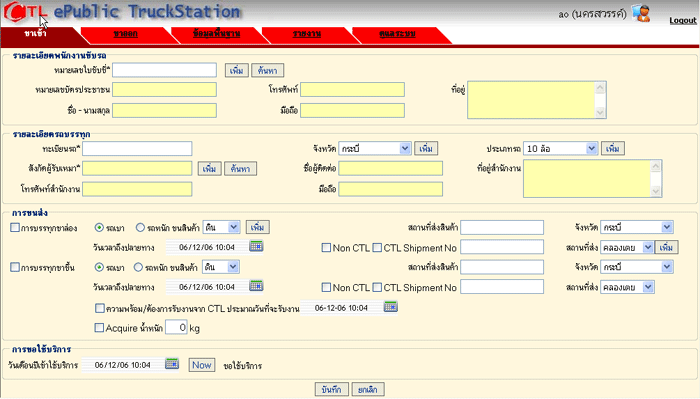Open the รายงาน tab

(x=307, y=34)
